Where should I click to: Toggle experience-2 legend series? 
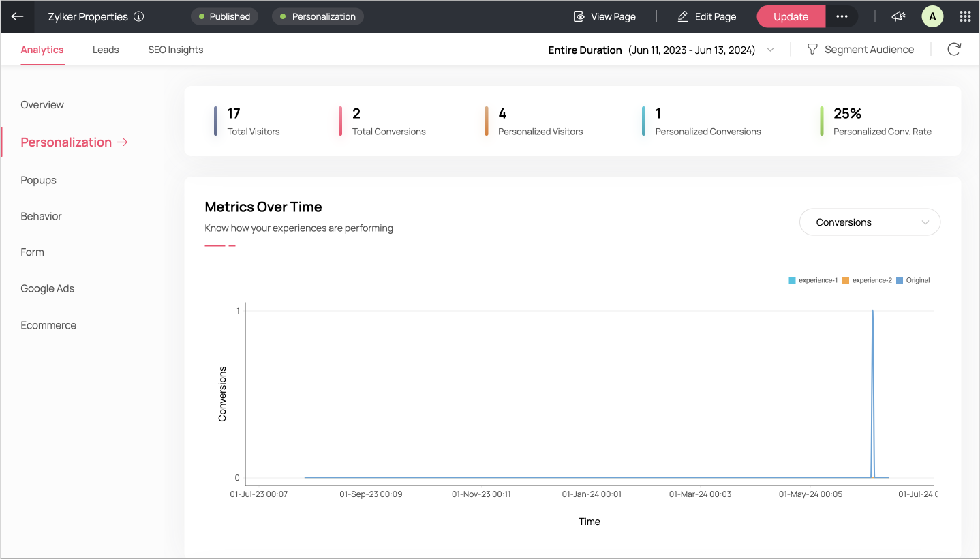click(x=867, y=280)
